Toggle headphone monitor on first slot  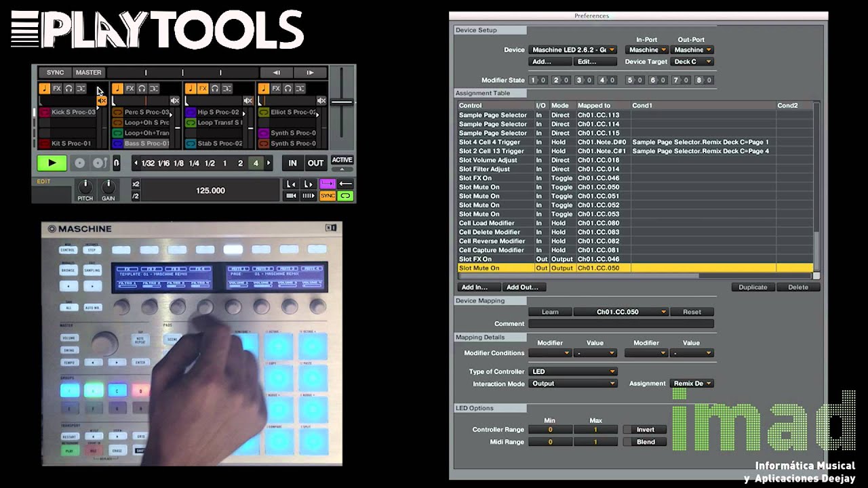(68, 88)
